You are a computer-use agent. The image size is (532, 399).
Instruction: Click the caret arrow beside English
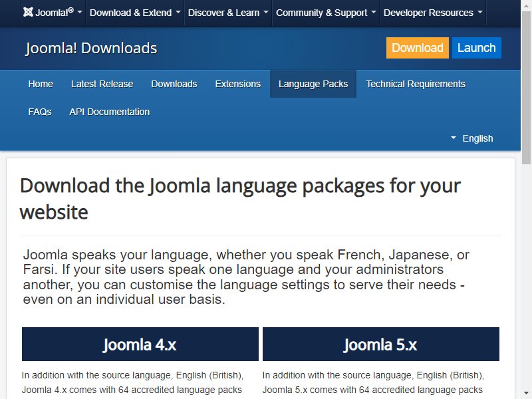click(x=454, y=138)
